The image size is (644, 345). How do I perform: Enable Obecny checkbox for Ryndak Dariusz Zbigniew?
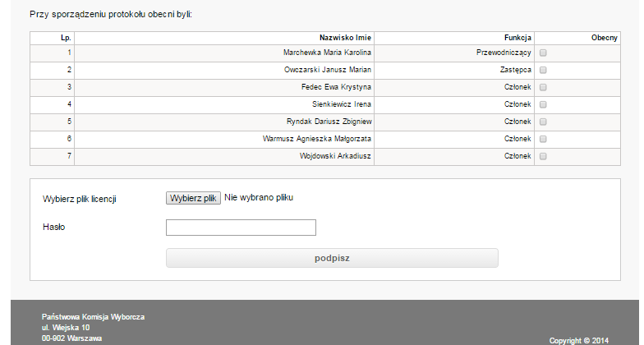[543, 122]
